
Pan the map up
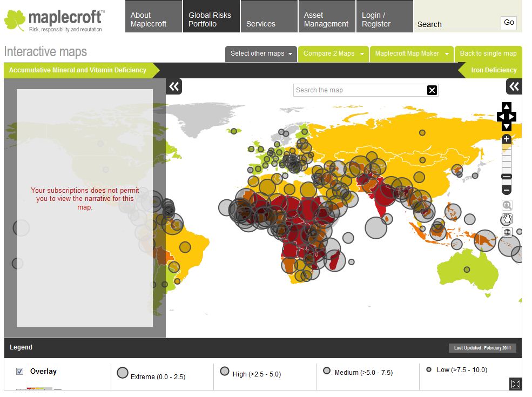pos(507,106)
